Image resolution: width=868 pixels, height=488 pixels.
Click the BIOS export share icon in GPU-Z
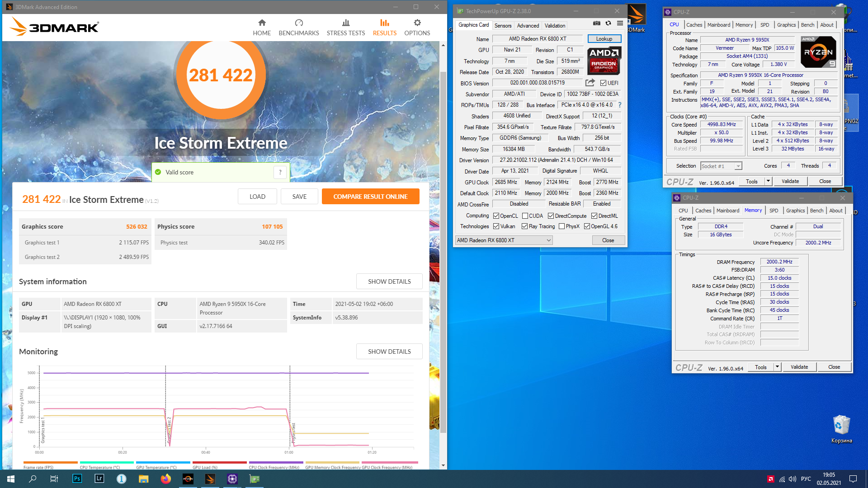point(590,83)
